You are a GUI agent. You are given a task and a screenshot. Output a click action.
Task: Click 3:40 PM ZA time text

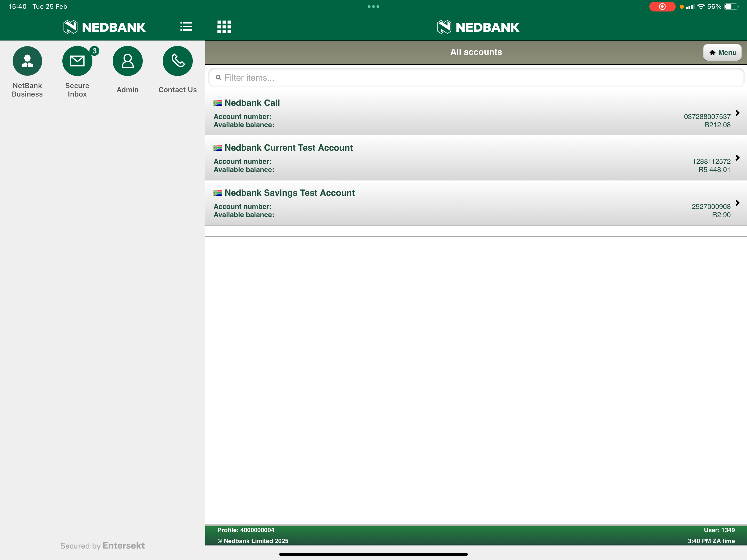click(x=711, y=541)
